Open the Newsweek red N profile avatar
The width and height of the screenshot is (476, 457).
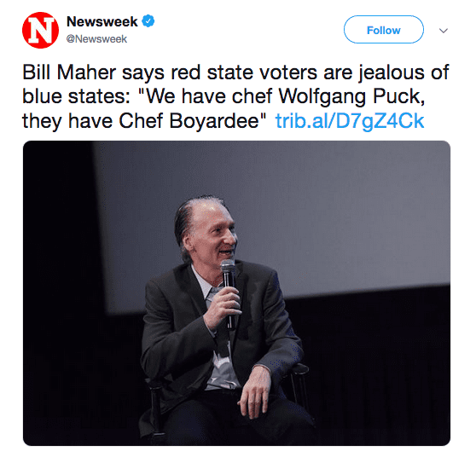(40, 30)
